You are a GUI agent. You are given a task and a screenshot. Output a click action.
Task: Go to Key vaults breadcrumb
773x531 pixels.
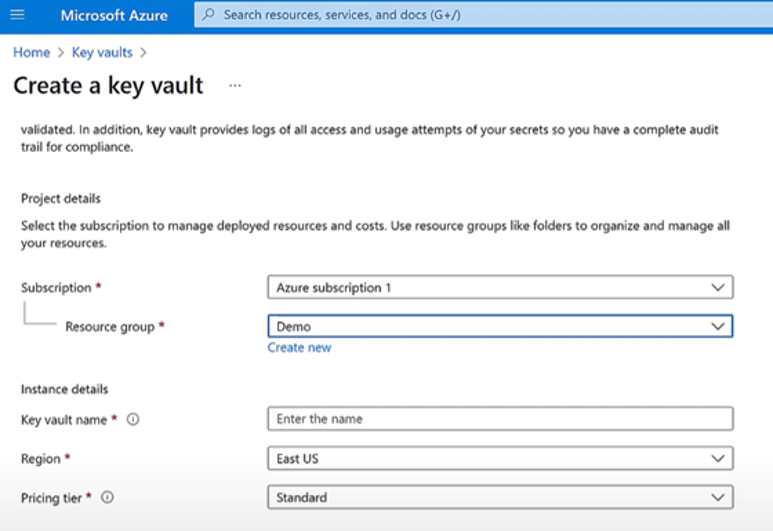102,52
